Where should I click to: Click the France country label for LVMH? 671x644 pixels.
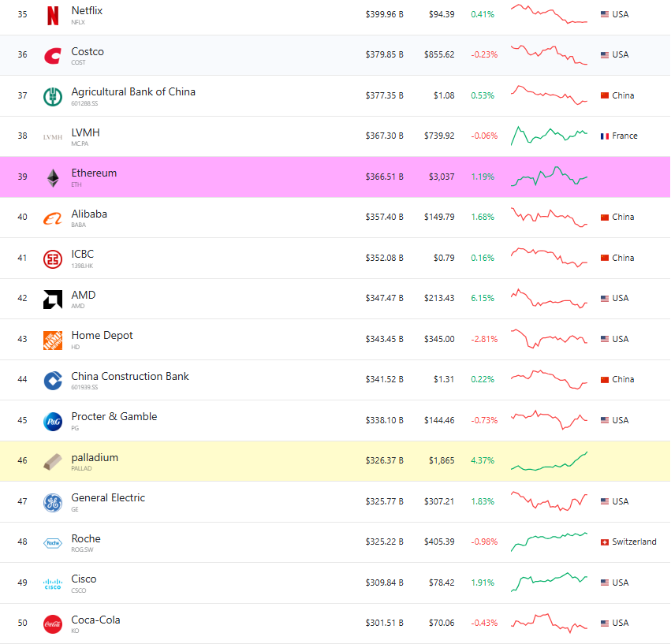click(x=624, y=136)
